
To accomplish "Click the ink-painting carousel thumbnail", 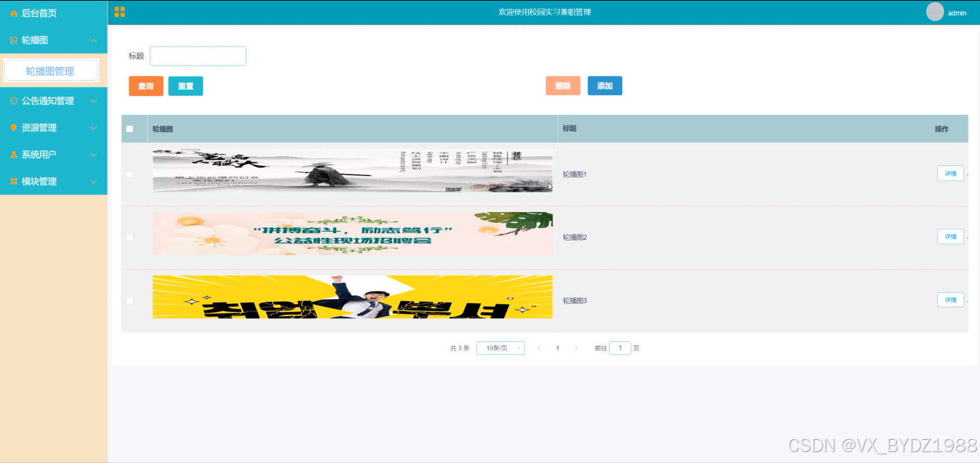I will (353, 171).
